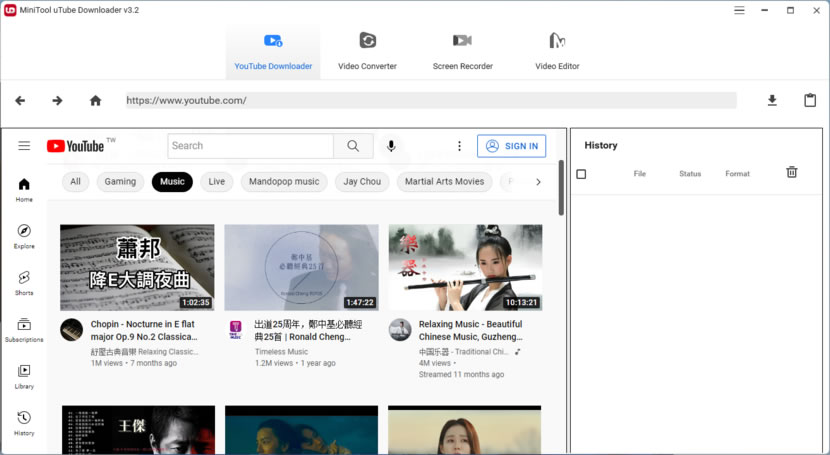Screen dimensions: 830x455
Task: Click the YouTube Search input field
Action: 250,145
